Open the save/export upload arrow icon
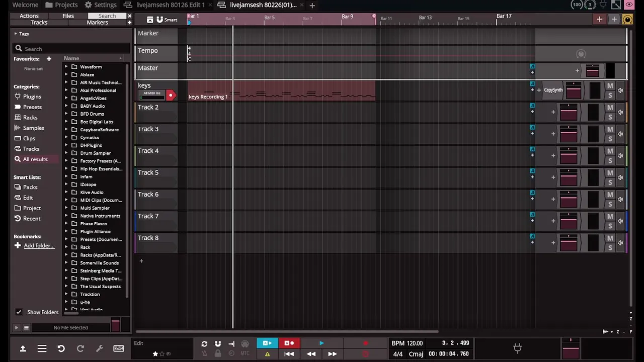 (23, 348)
